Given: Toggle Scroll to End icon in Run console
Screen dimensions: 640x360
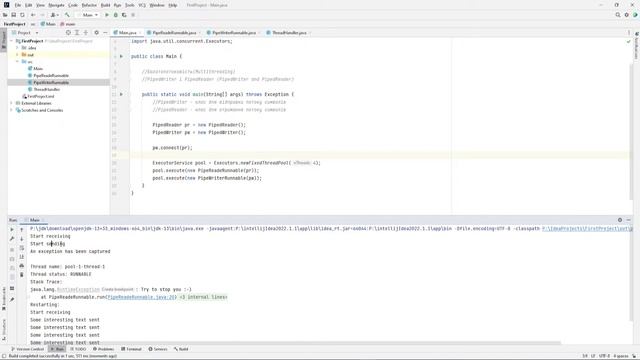Looking at the screenshot, I should [22, 257].
